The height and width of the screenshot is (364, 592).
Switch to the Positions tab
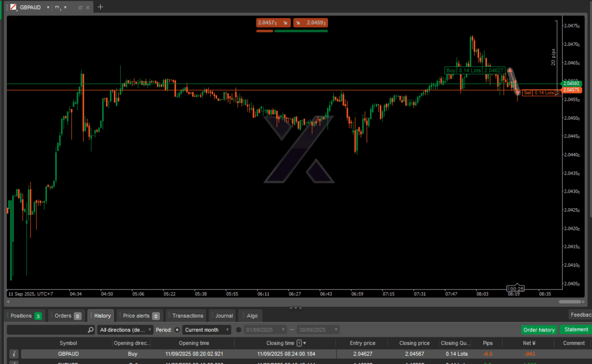click(x=25, y=316)
